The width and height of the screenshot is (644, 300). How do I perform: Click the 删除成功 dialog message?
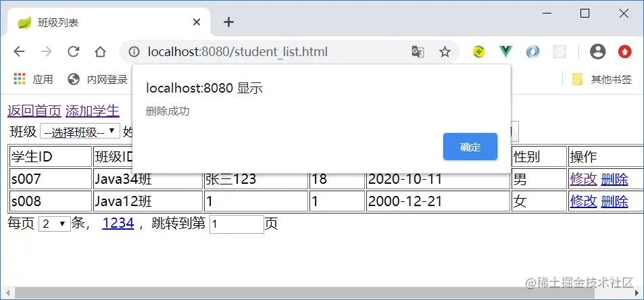168,111
